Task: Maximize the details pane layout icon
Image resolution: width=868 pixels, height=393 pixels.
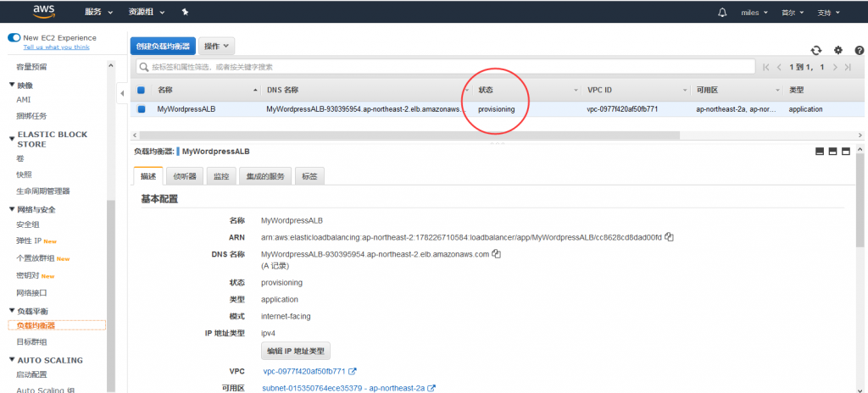Action: click(x=845, y=151)
